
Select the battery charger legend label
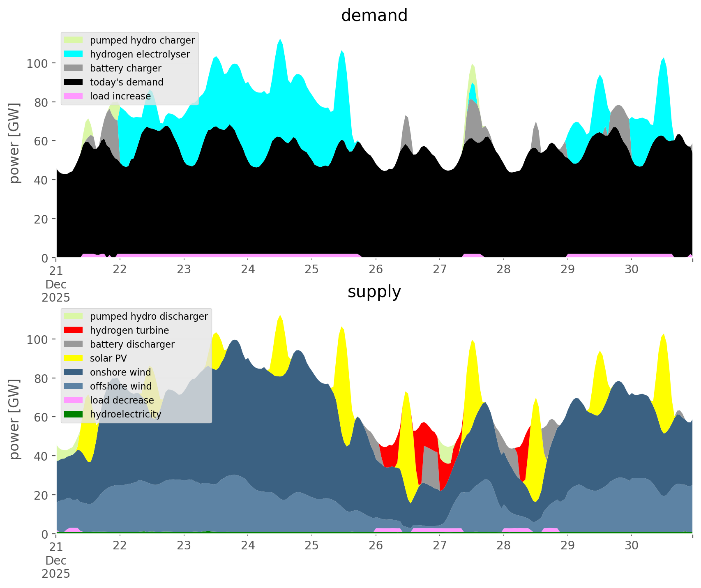click(x=125, y=68)
